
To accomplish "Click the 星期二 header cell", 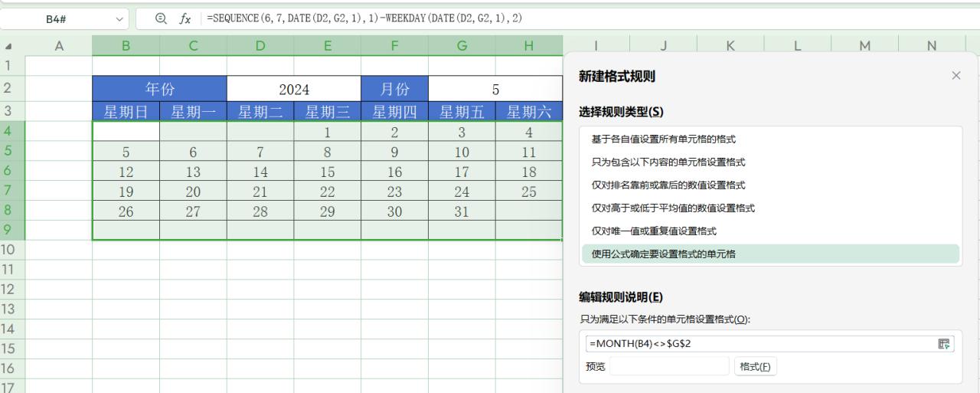I will click(260, 113).
